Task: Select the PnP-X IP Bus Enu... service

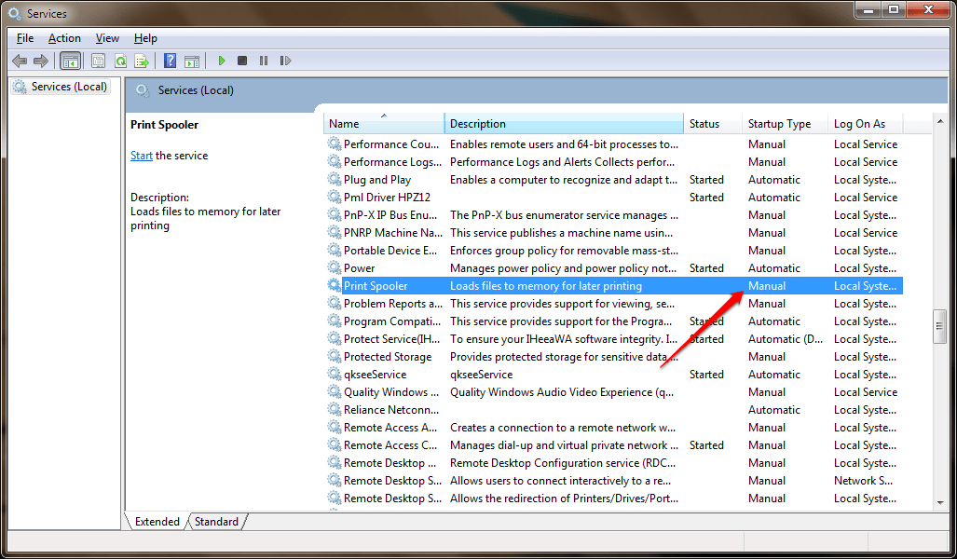Action: [390, 214]
